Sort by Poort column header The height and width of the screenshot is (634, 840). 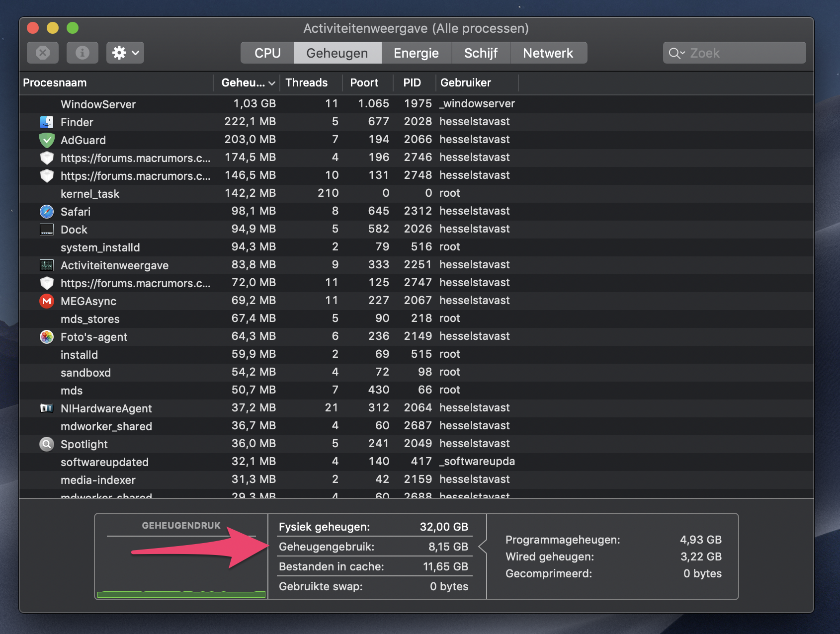(368, 82)
